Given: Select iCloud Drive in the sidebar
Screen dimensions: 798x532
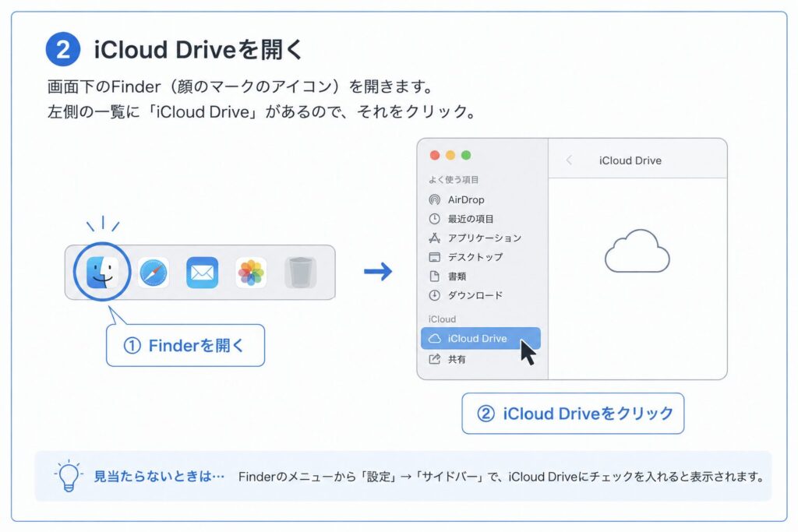Looking at the screenshot, I should point(480,338).
